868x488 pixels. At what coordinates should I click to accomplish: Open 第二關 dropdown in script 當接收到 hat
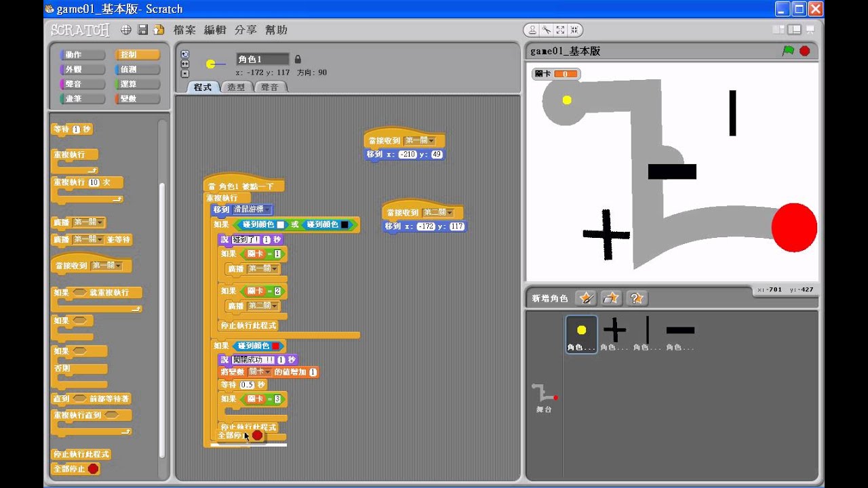click(x=438, y=213)
